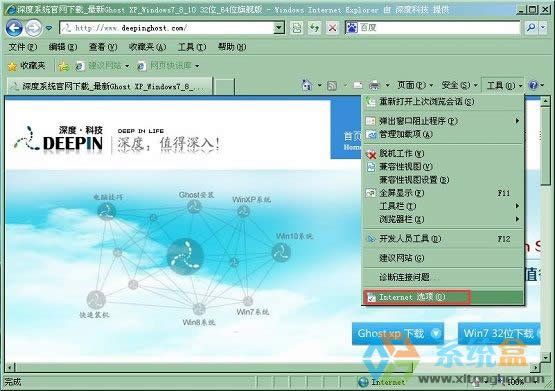Image resolution: width=555 pixels, height=391 pixels.
Task: Click the WinXP系统 node icon
Action: pyautogui.click(x=243, y=212)
